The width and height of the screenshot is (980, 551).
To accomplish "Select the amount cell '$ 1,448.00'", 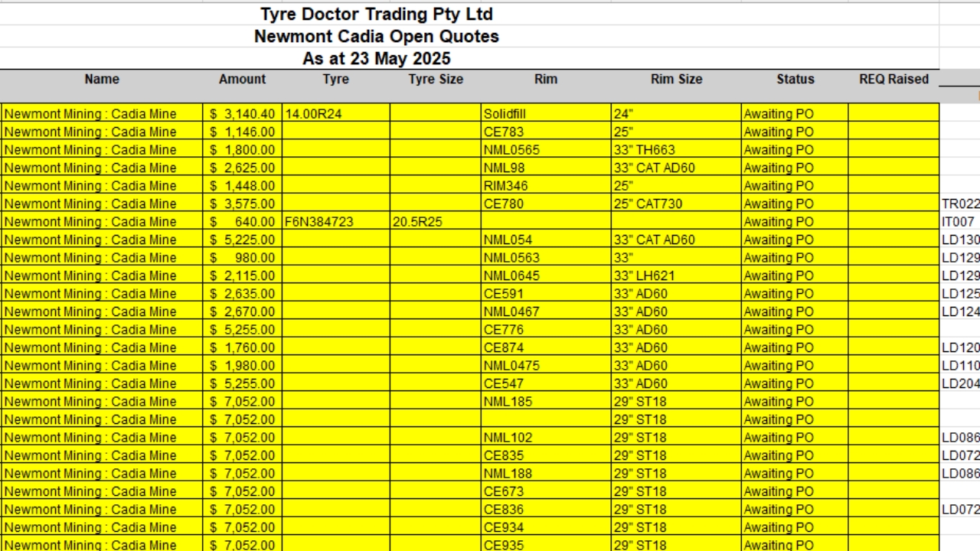I will tap(243, 186).
